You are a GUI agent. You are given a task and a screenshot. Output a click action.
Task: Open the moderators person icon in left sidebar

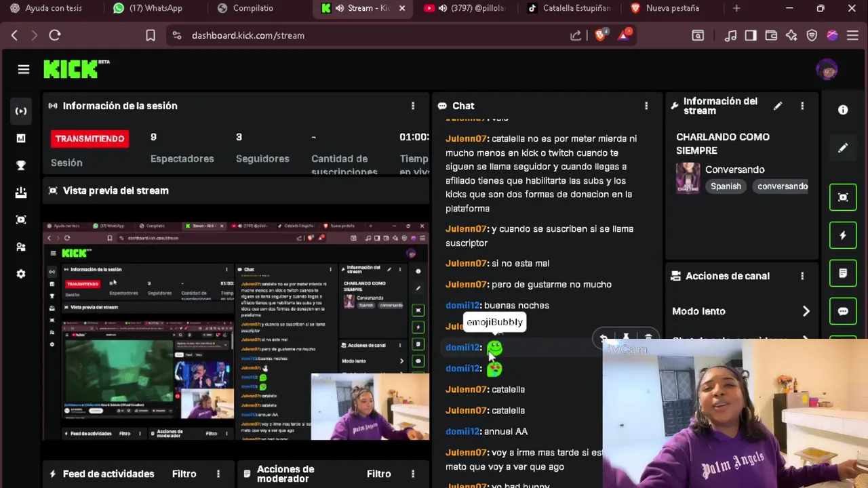[21, 247]
